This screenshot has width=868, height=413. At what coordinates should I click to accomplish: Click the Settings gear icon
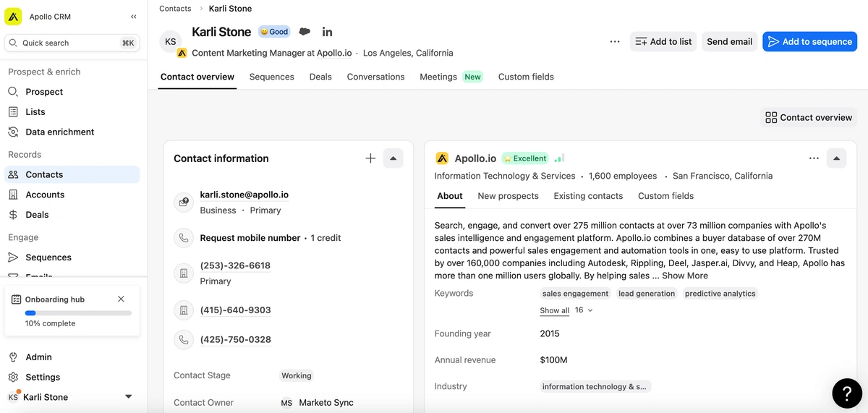coord(13,378)
